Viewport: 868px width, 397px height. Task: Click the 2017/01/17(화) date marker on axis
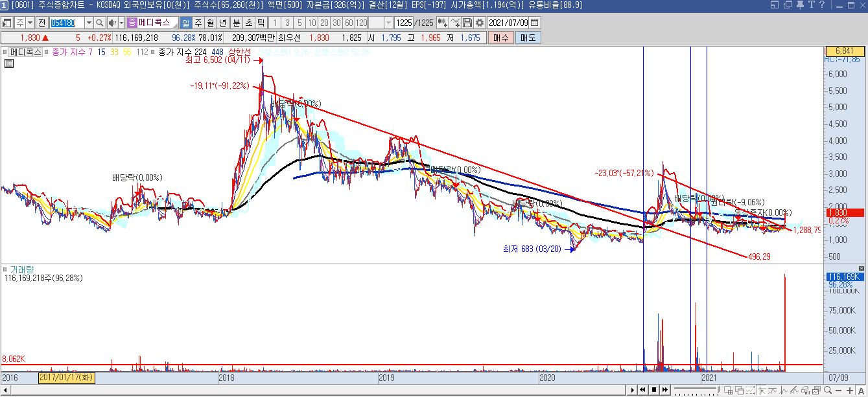point(67,377)
